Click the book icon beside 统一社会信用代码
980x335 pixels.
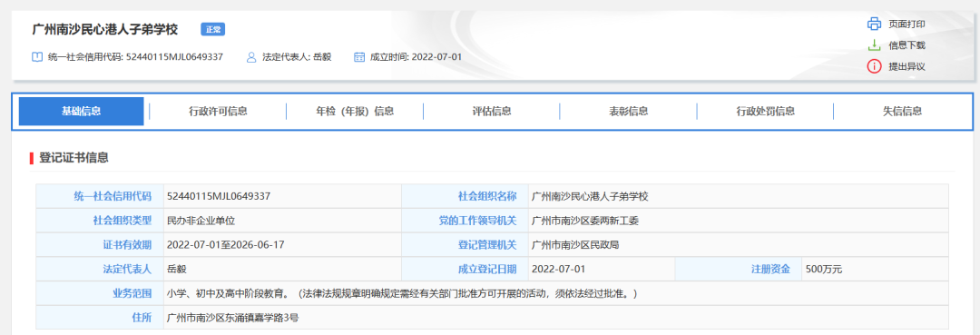(37, 57)
